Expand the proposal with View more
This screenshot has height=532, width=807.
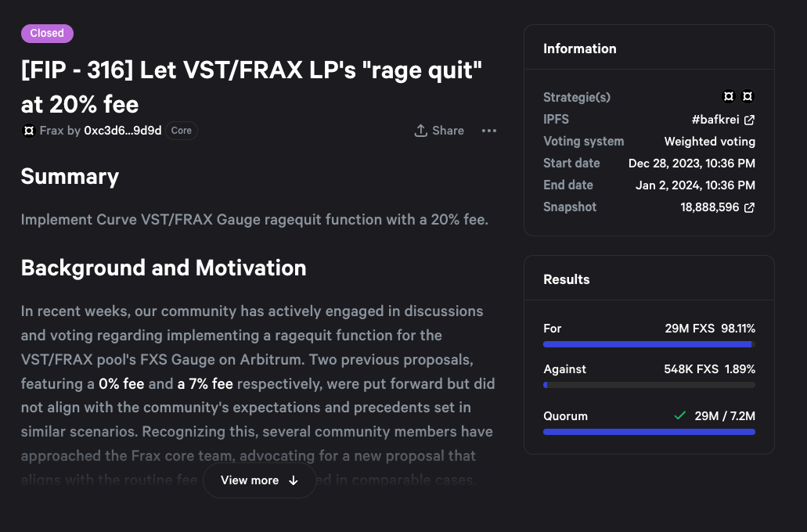coord(259,480)
